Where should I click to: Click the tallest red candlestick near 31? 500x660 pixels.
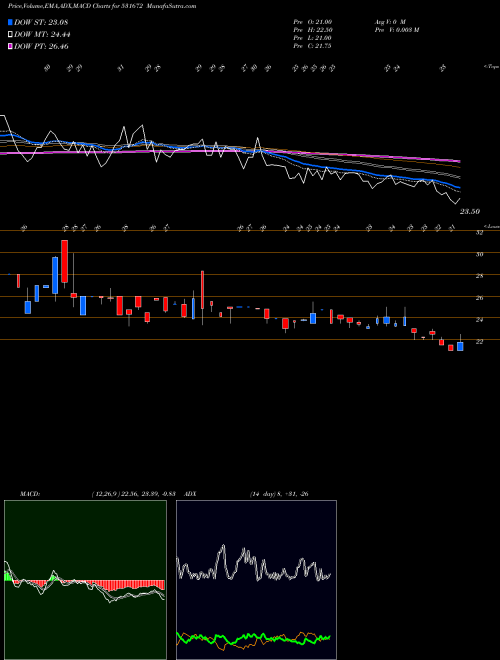(64, 261)
